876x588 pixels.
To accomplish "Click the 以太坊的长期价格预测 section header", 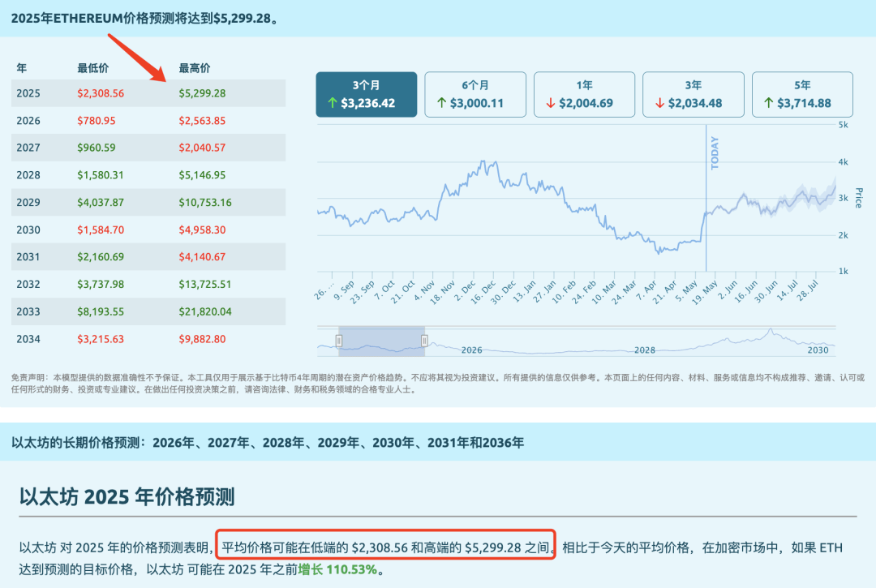I will [x=268, y=443].
